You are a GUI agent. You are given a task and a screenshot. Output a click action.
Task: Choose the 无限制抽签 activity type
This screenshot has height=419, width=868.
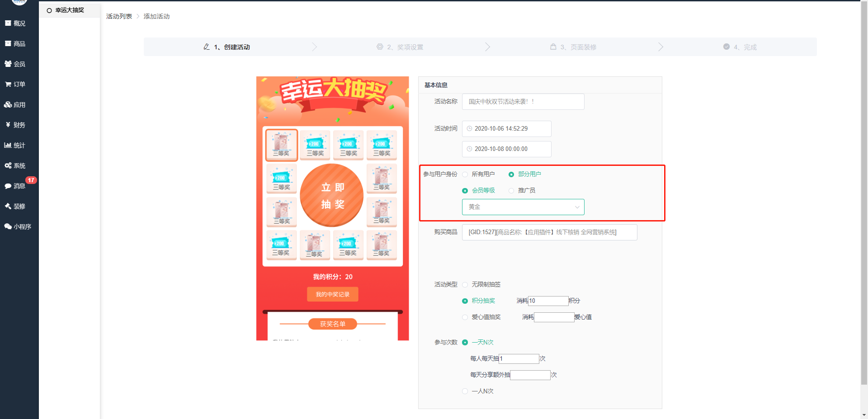point(465,285)
